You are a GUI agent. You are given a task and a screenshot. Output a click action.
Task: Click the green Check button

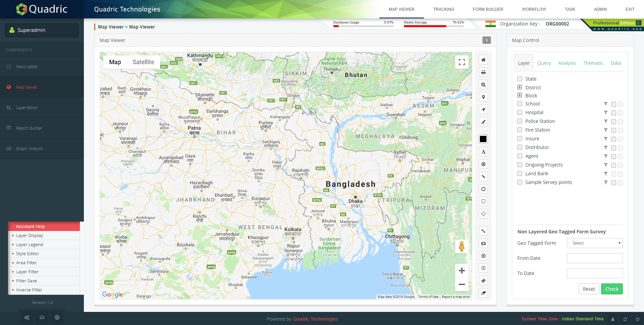coord(612,289)
